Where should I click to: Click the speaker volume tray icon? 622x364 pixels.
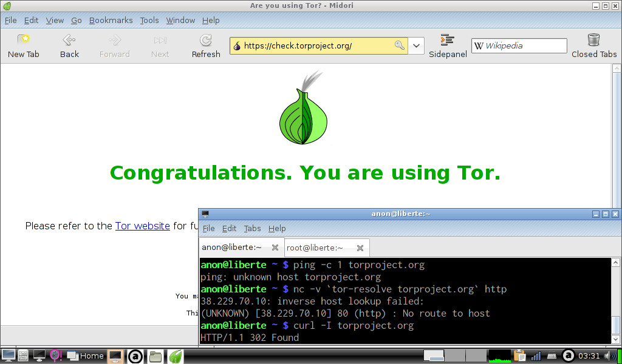pyautogui.click(x=610, y=356)
